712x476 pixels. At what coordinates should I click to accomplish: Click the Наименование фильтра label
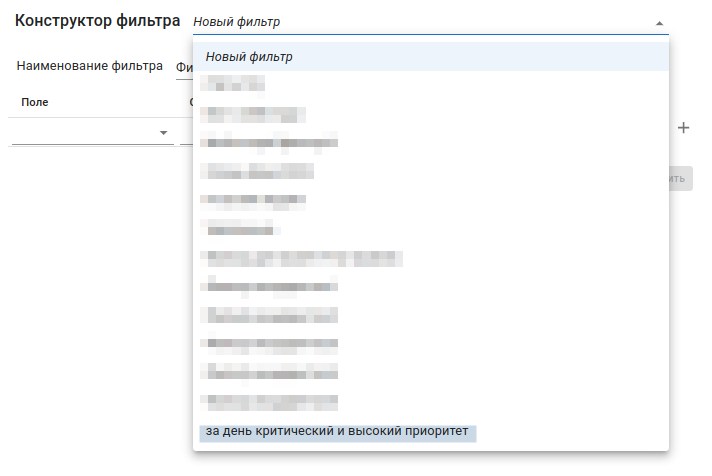(x=90, y=67)
